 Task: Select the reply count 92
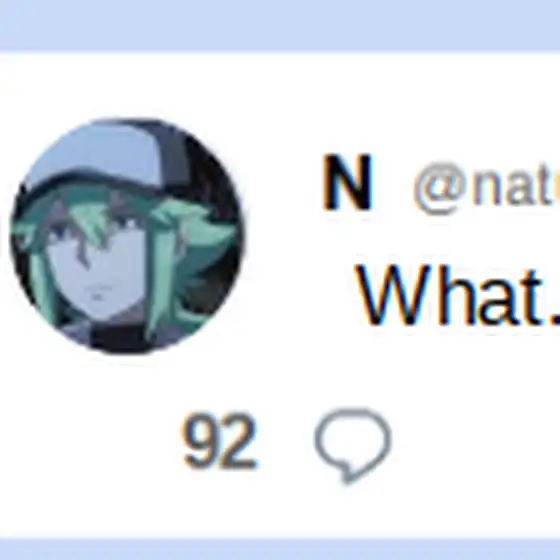pos(219,441)
